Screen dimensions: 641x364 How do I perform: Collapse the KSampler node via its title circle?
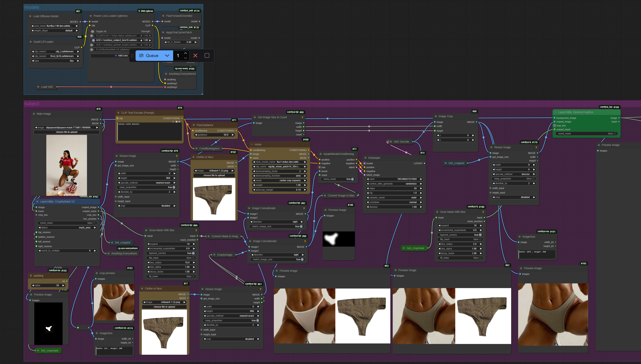pos(366,158)
